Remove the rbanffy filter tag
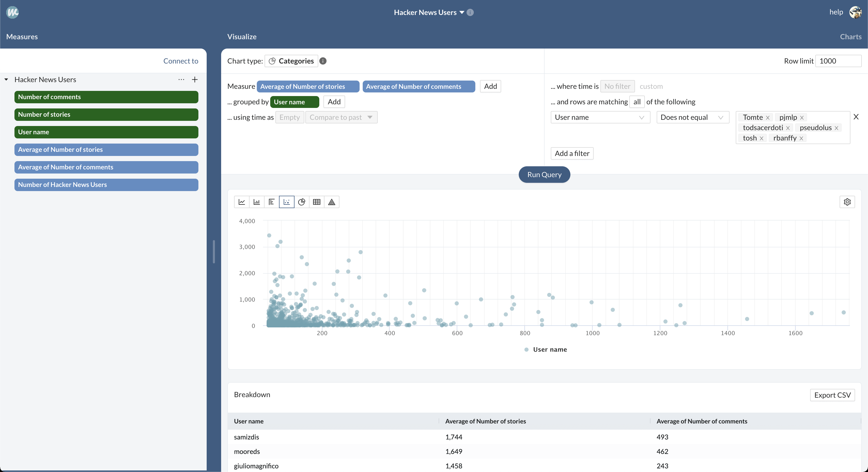Screen dimensions: 868x472 [801, 138]
